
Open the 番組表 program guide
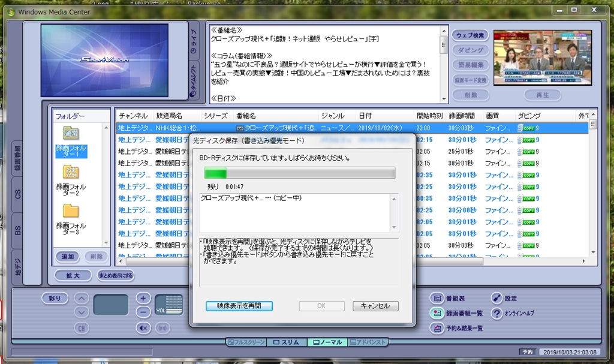click(449, 299)
